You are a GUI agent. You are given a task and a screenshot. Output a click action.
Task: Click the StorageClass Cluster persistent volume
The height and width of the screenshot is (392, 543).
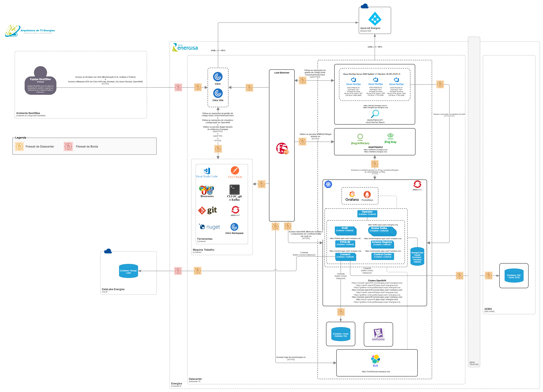[x=417, y=256]
